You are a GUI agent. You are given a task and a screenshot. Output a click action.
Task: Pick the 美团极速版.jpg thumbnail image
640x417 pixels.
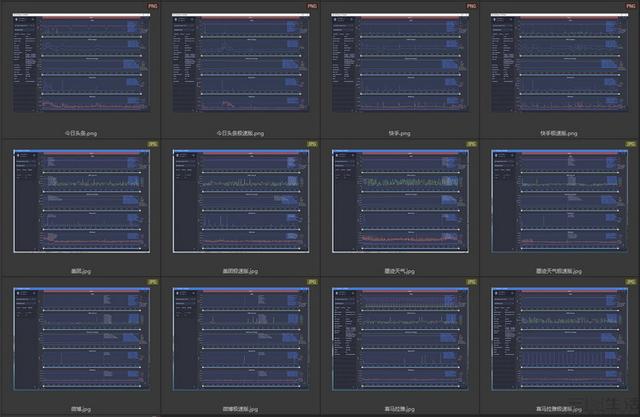[x=241, y=201]
